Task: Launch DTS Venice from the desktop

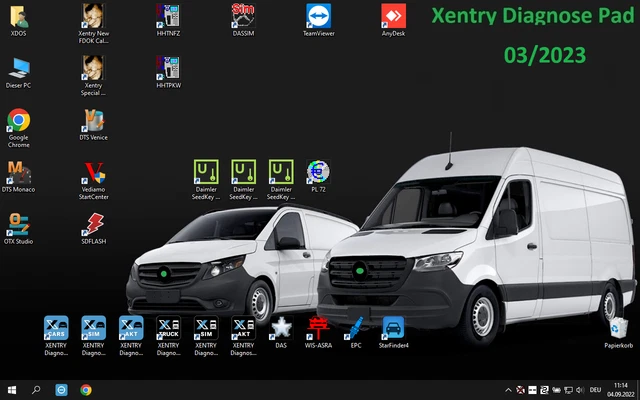Action: pyautogui.click(x=93, y=124)
